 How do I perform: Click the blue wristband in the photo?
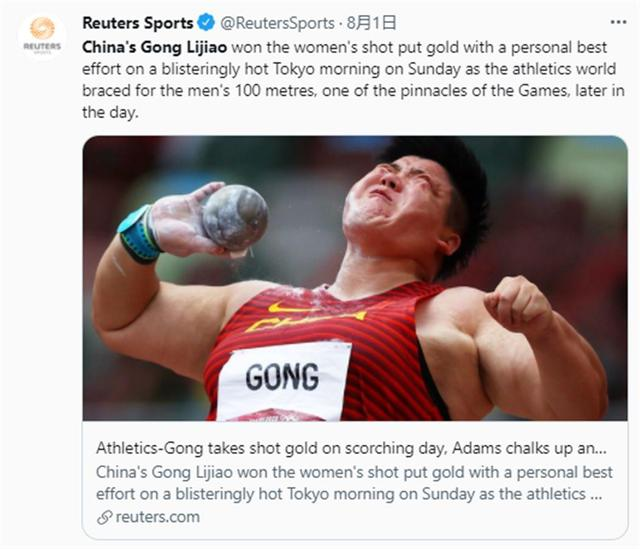click(139, 235)
